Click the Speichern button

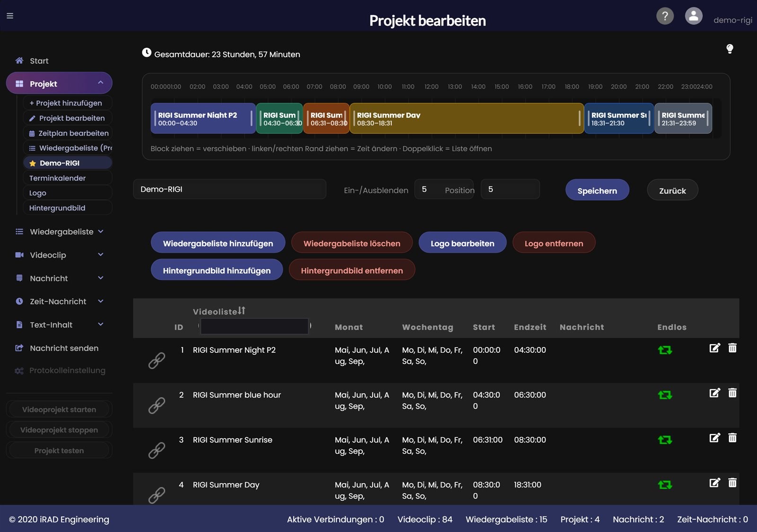point(597,190)
